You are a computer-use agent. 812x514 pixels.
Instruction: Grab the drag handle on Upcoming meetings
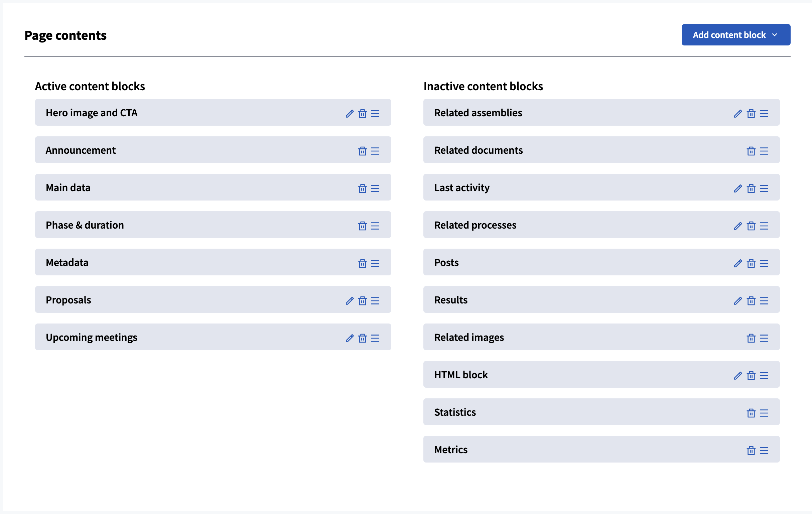click(375, 339)
